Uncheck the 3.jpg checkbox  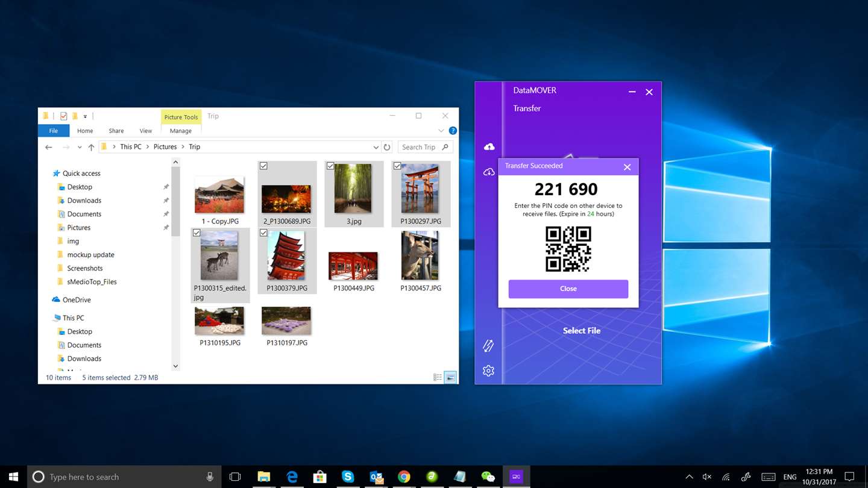(x=330, y=166)
